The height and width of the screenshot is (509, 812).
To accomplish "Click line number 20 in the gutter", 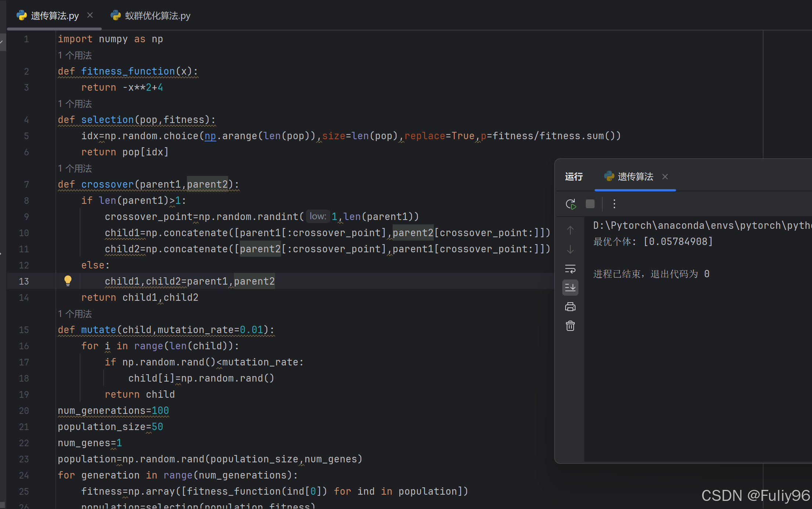I will tap(24, 411).
